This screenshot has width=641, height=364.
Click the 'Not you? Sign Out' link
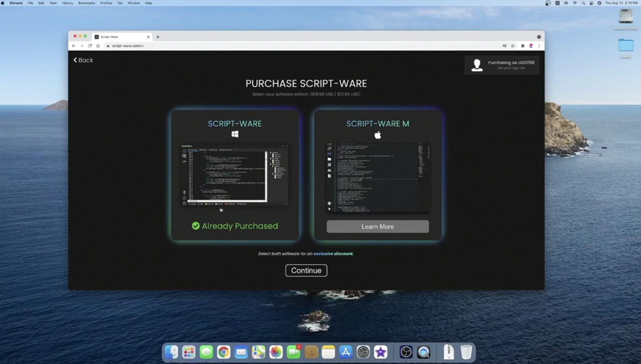[511, 68]
